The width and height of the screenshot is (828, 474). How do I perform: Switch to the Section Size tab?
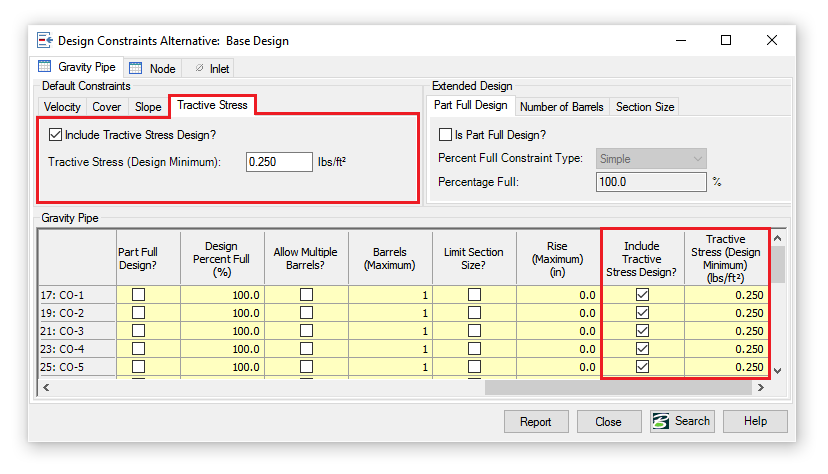coord(644,106)
